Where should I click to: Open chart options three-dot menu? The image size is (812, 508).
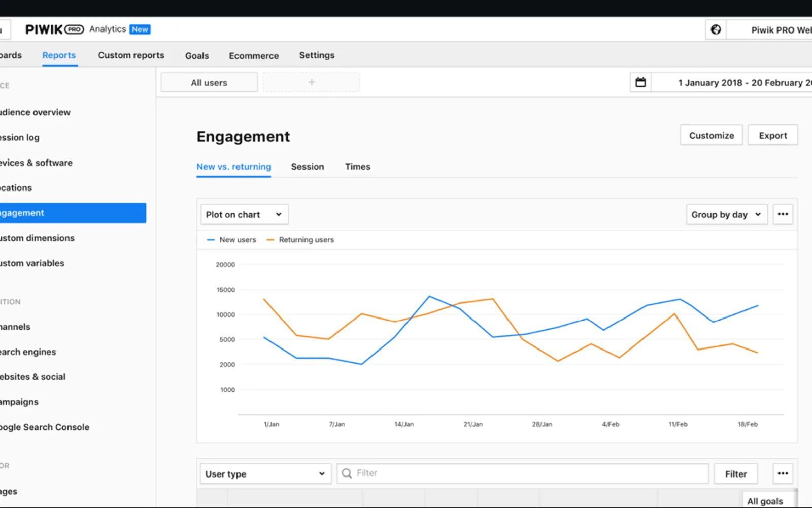click(x=783, y=214)
